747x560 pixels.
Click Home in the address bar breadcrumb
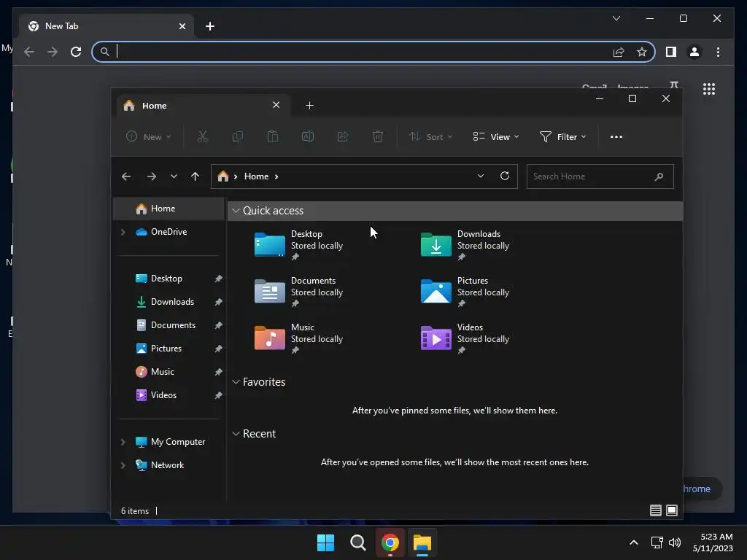click(256, 176)
